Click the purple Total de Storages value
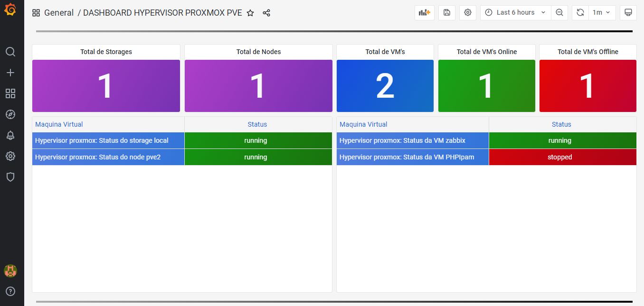 tap(105, 86)
